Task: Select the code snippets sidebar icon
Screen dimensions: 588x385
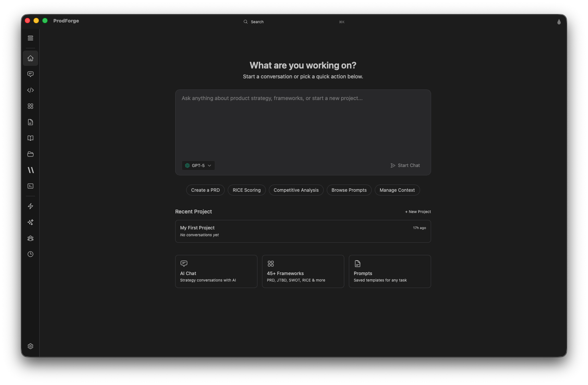Action: (x=30, y=90)
